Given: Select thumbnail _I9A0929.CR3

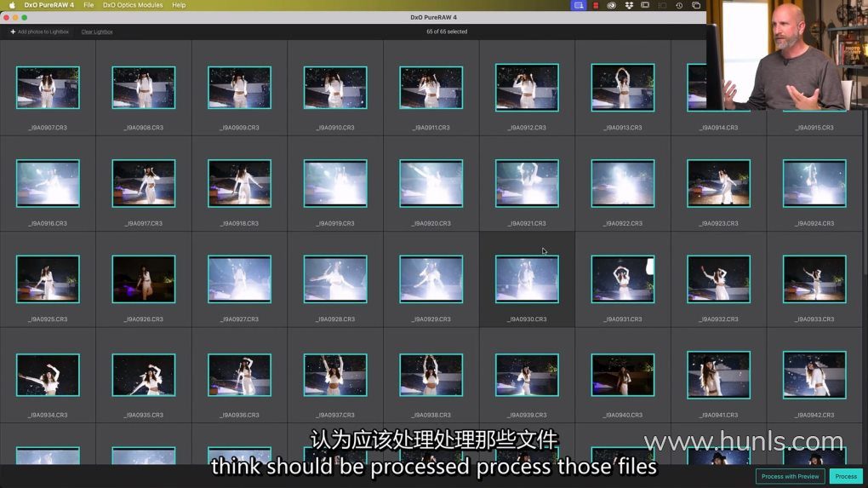Looking at the screenshot, I should point(431,279).
